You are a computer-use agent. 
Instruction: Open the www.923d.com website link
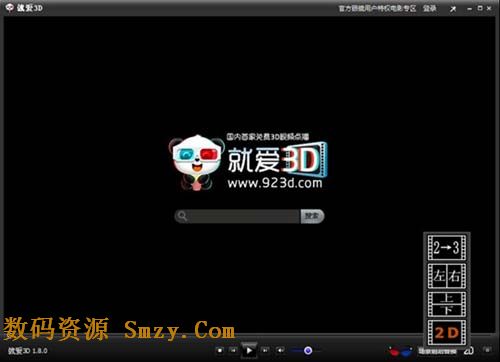click(275, 183)
